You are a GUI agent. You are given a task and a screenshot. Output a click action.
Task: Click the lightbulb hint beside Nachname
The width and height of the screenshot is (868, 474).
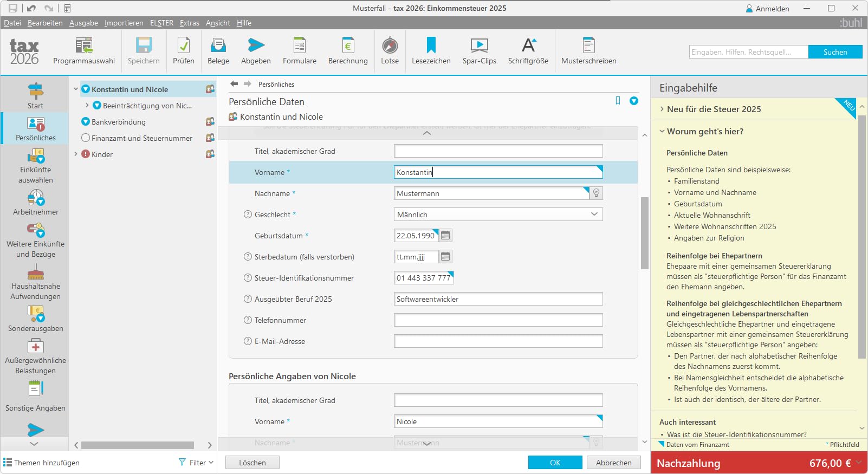(x=596, y=193)
